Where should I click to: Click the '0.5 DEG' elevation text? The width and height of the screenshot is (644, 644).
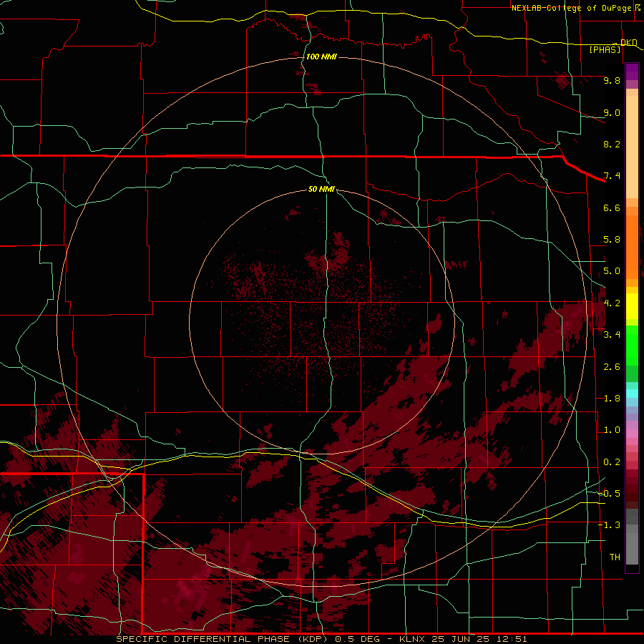point(356,639)
